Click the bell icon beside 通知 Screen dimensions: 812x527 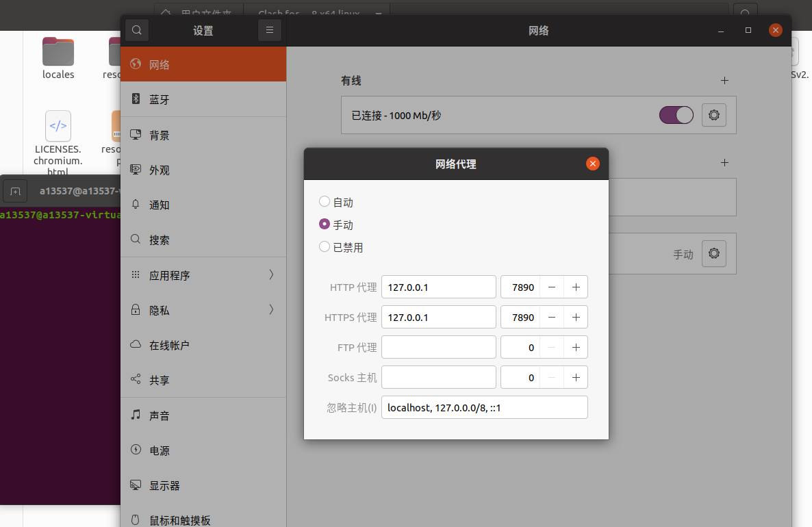pyautogui.click(x=136, y=204)
